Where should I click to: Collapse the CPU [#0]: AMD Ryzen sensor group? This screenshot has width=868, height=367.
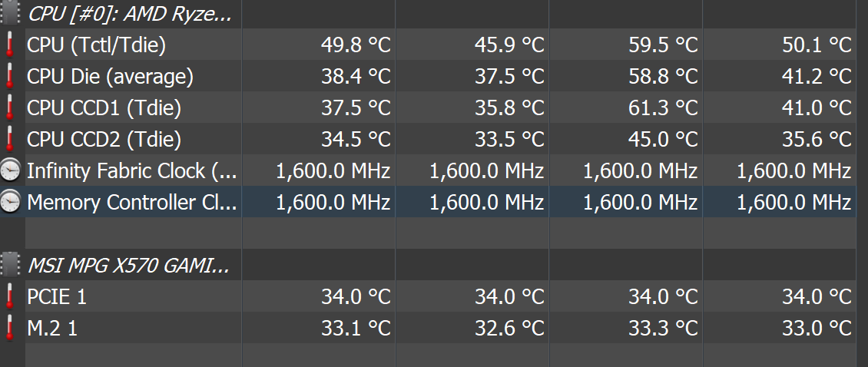130,14
